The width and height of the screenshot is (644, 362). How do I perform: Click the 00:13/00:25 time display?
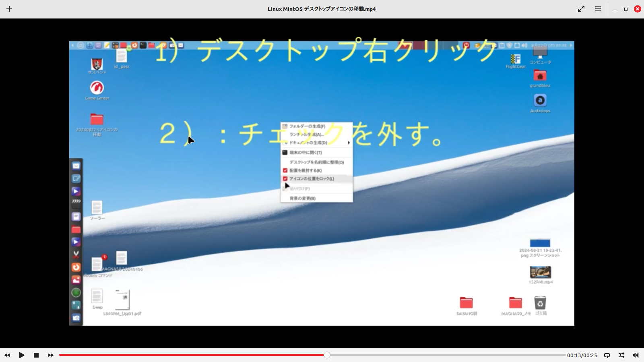pyautogui.click(x=582, y=355)
